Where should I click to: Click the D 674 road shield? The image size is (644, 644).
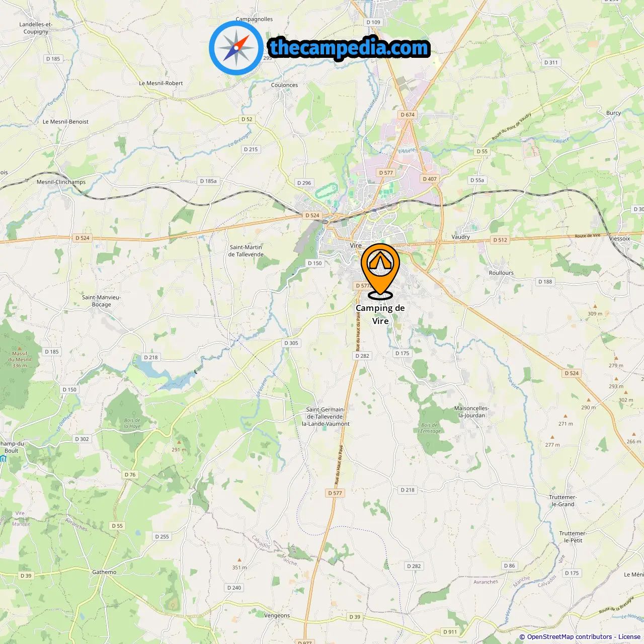[x=408, y=115]
